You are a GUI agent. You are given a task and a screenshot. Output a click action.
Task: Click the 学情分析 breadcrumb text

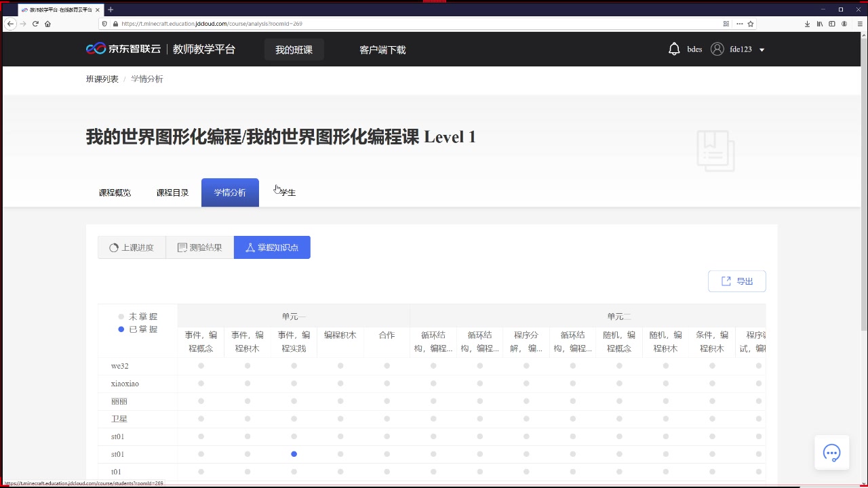[x=147, y=79]
